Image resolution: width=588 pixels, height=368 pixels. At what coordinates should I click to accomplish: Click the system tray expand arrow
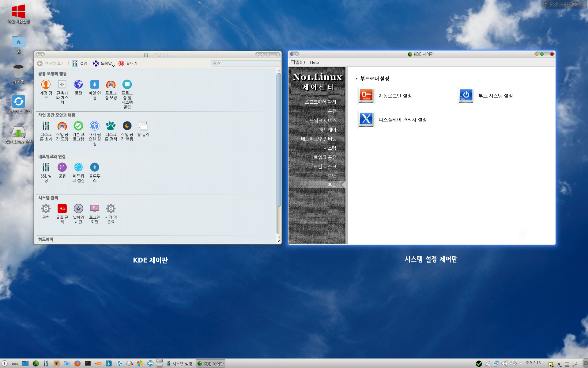[521, 363]
